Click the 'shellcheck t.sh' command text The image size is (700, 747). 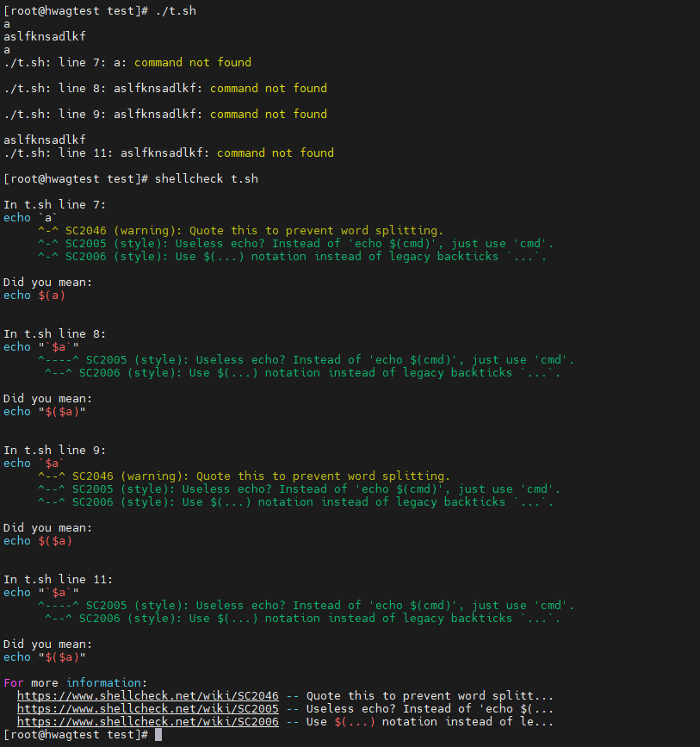[x=207, y=178]
